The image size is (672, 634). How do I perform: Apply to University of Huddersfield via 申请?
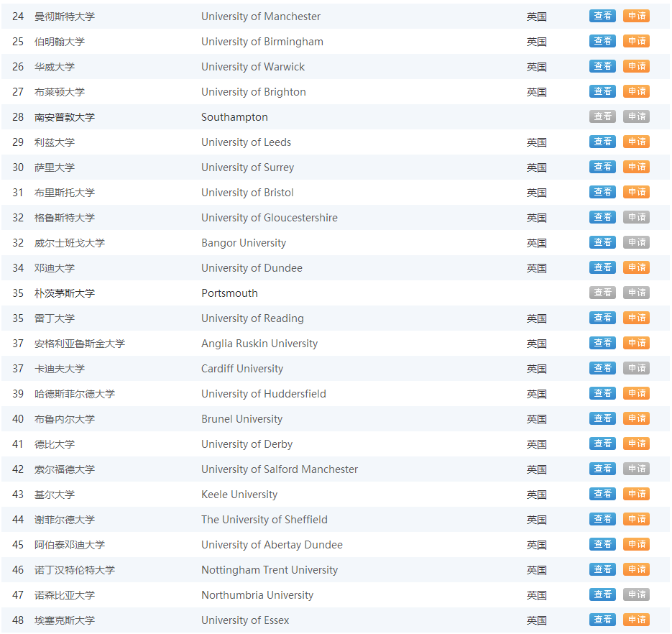click(636, 393)
